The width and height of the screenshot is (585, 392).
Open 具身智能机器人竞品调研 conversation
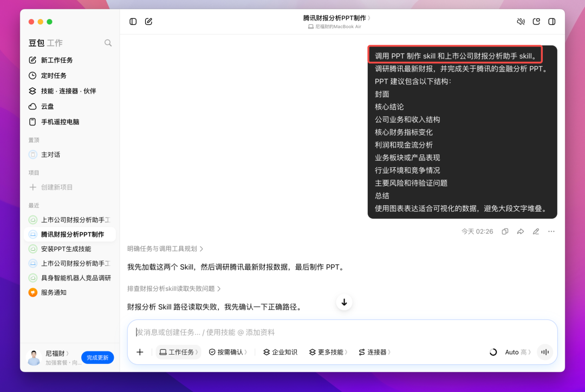(70, 278)
